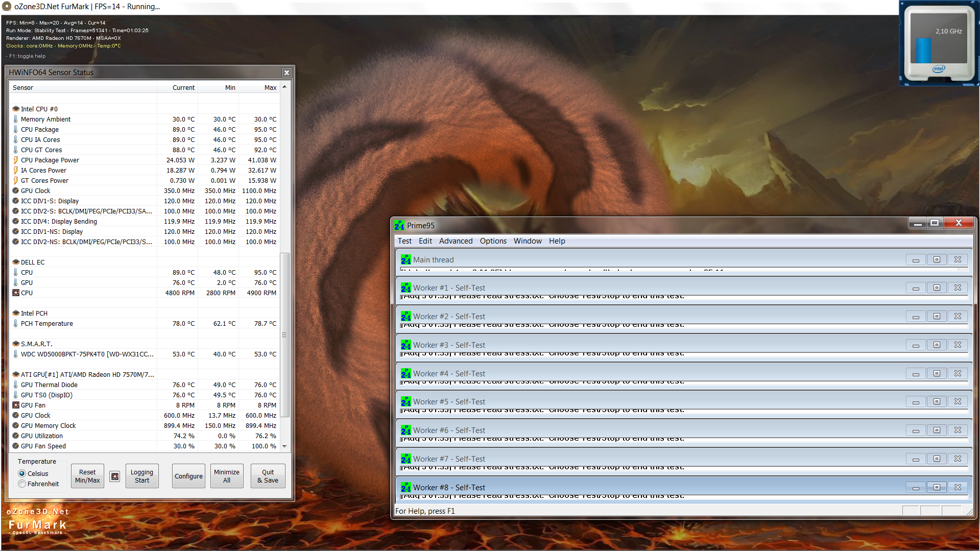The height and width of the screenshot is (551, 980).
Task: Click the icon of GPU Utilization row
Action: (x=16, y=436)
